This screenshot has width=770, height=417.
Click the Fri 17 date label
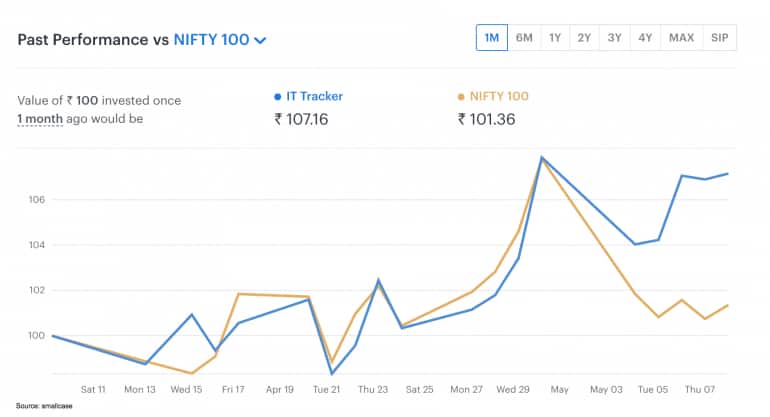click(233, 389)
